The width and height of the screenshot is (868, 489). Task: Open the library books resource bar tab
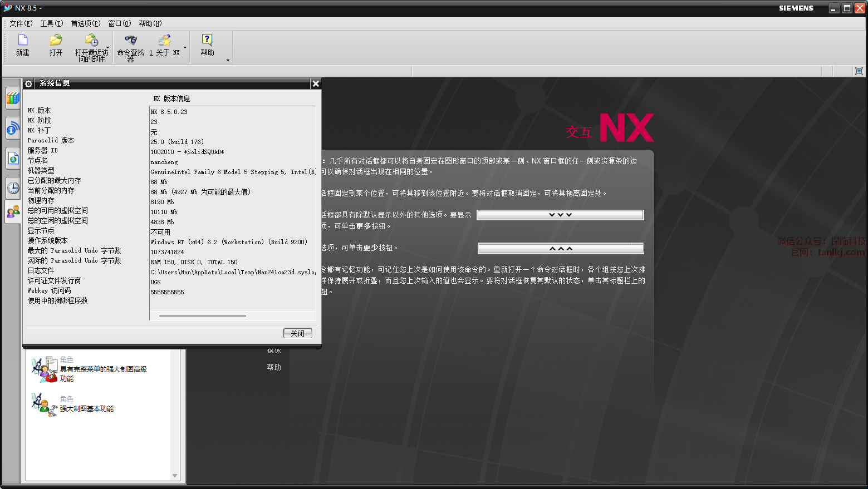click(x=13, y=99)
